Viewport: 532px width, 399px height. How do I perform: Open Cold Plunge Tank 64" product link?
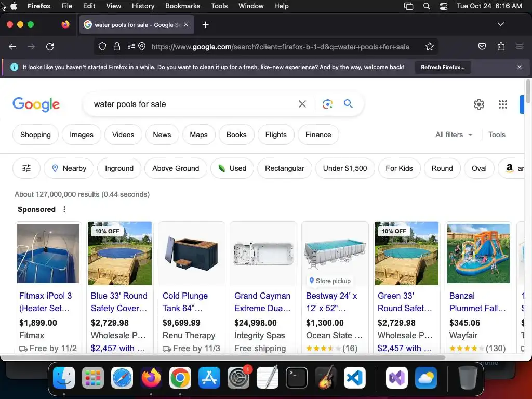click(x=185, y=302)
